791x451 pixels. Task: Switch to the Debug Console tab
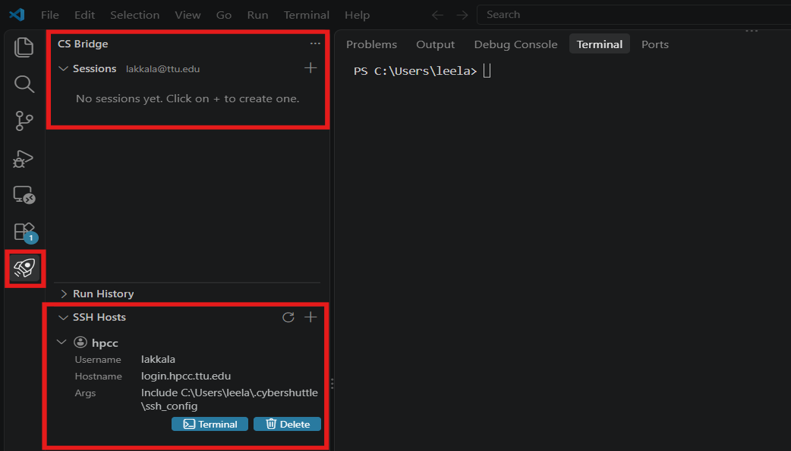tap(516, 44)
